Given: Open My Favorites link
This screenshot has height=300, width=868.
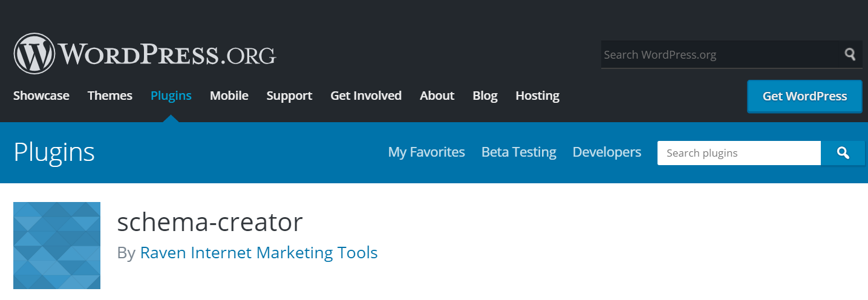Looking at the screenshot, I should 426,152.
